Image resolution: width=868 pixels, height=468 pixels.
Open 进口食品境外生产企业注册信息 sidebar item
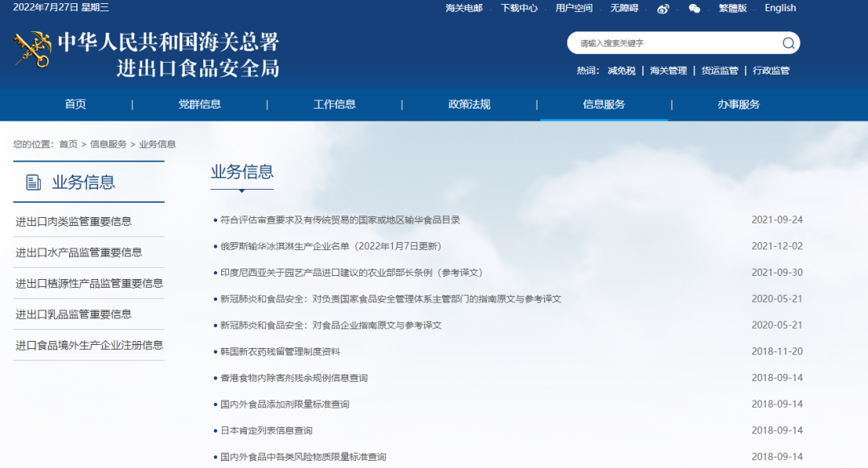89,346
